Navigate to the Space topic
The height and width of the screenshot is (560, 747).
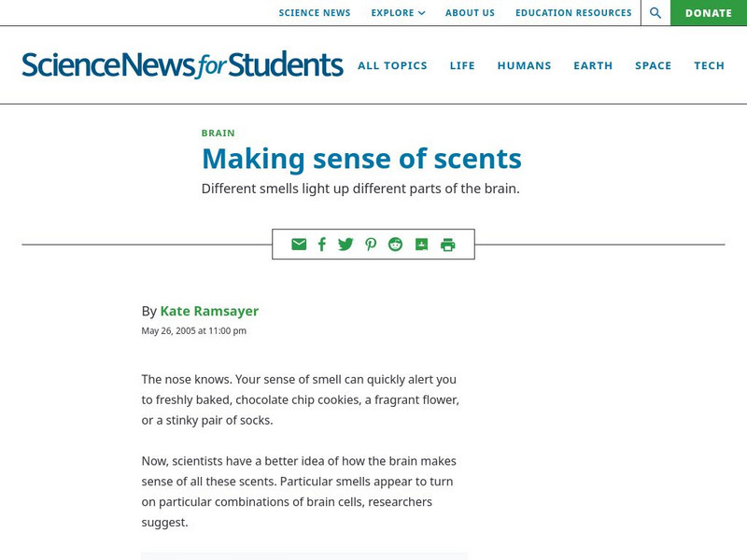coord(654,65)
